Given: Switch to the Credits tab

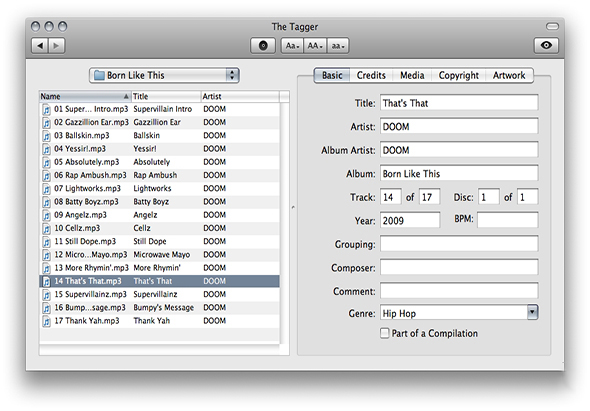Looking at the screenshot, I should point(371,75).
